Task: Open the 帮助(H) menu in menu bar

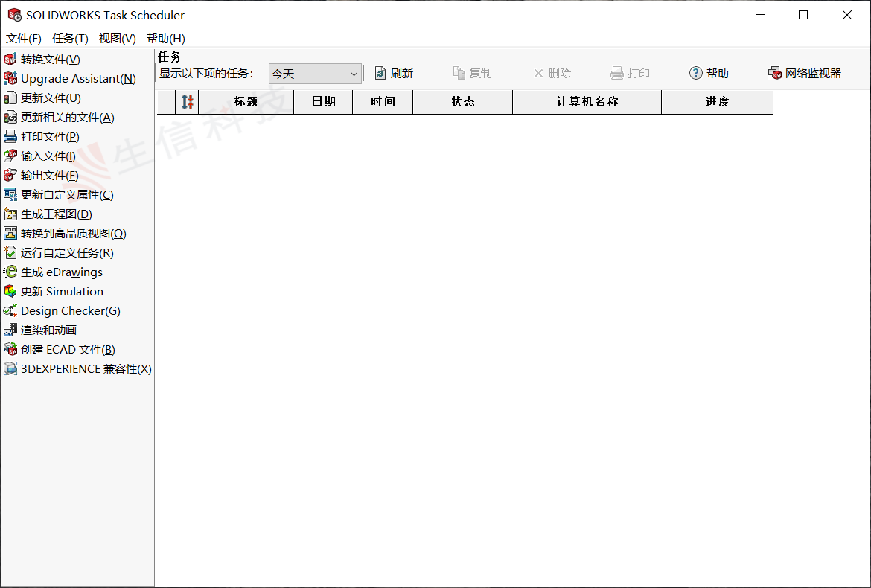Action: [x=165, y=38]
